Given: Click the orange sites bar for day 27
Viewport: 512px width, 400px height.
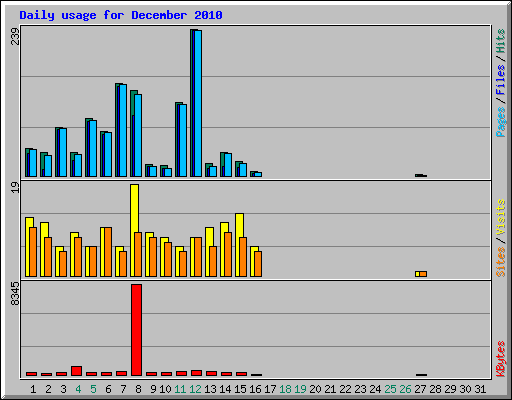Looking at the screenshot, I should 423,274.
